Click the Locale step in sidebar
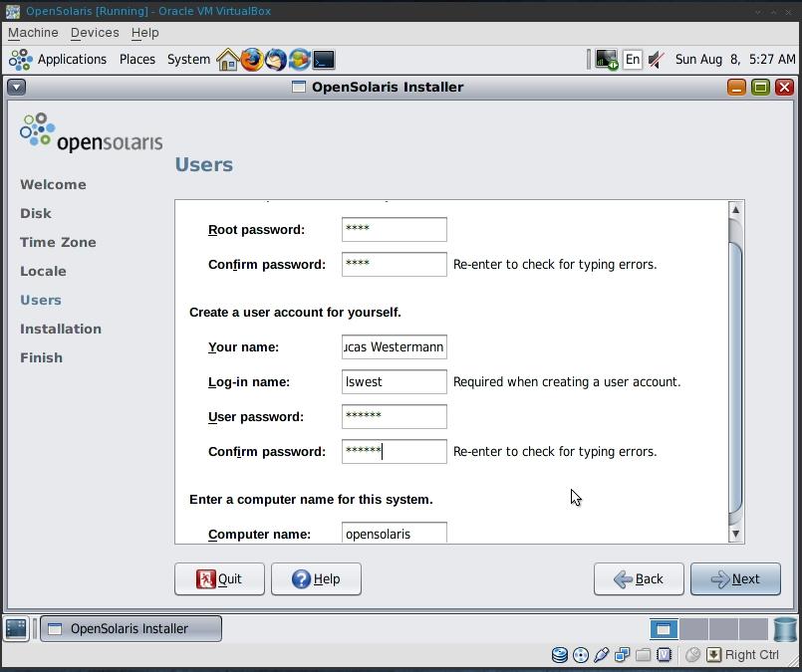802x672 pixels. coord(44,271)
